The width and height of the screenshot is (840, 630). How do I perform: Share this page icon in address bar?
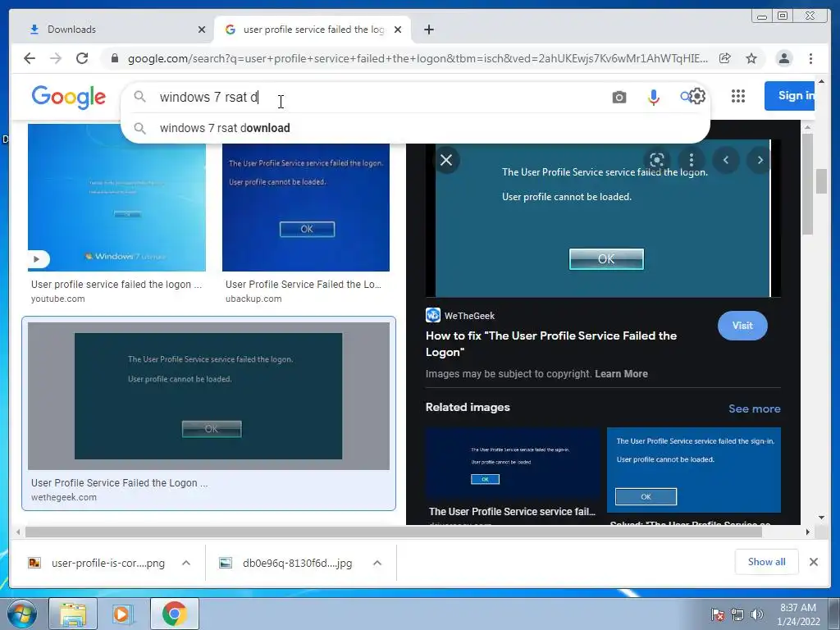tap(725, 58)
